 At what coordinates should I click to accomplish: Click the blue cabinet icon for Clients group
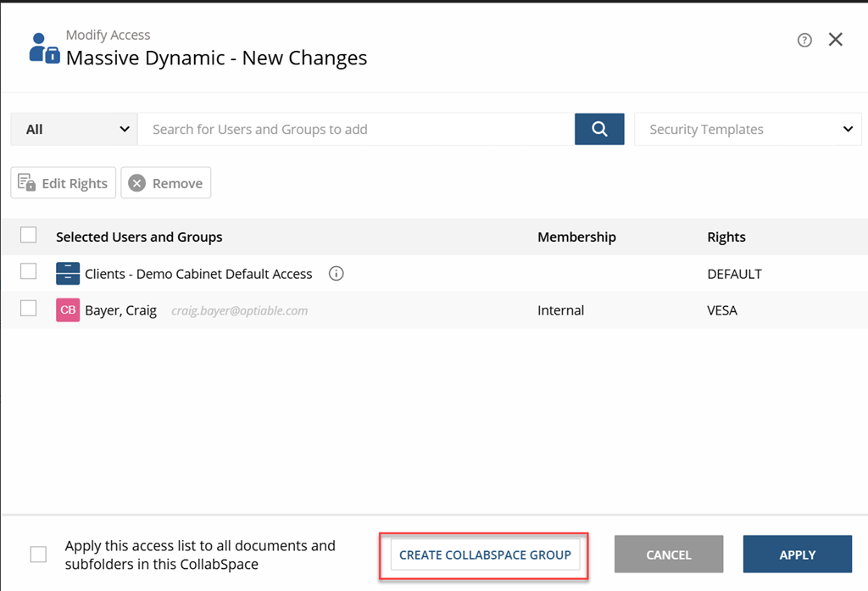[x=68, y=274]
